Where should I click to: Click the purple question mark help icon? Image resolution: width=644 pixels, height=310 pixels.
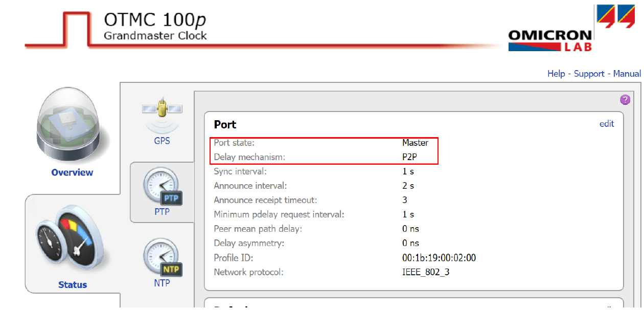click(x=625, y=99)
